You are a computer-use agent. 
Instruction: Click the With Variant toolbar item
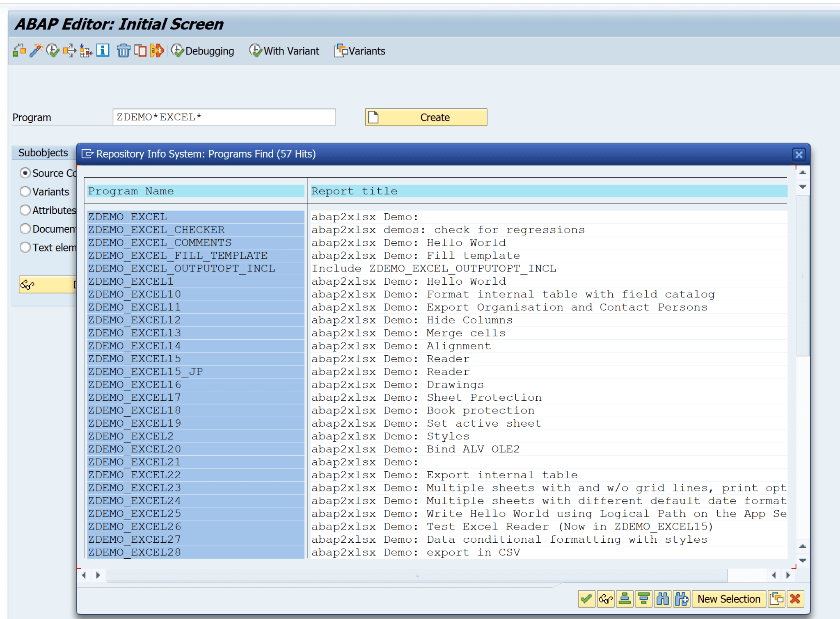pyautogui.click(x=284, y=51)
